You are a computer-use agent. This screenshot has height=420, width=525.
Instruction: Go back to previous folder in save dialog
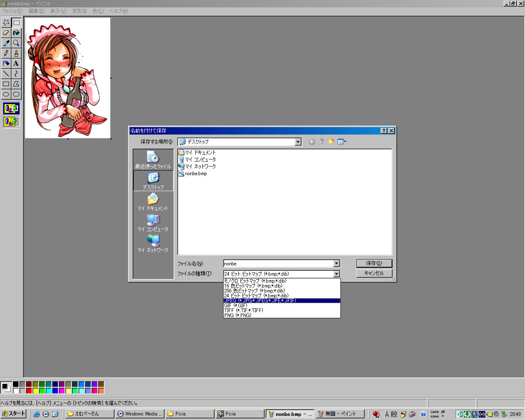[312, 142]
